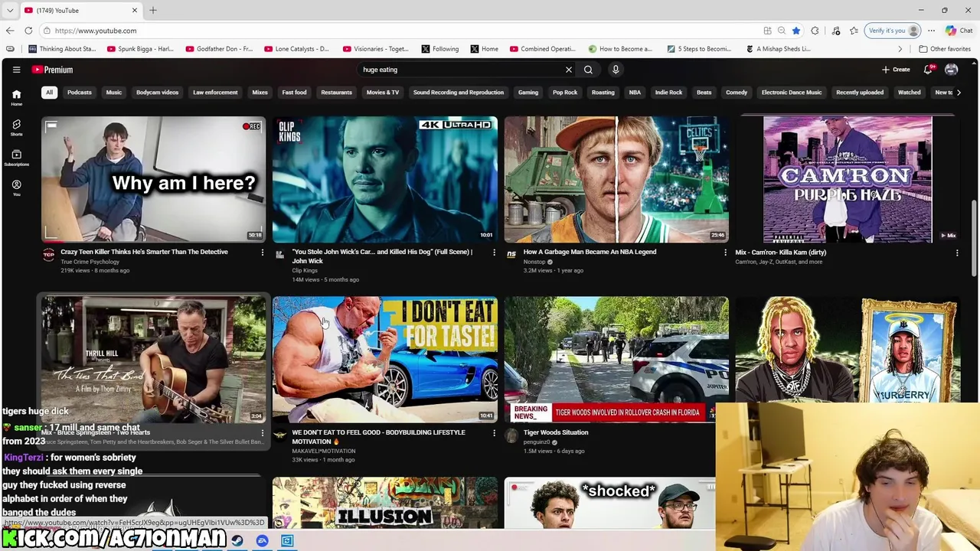Viewport: 980px width, 551px height.
Task: Start voice search with the microphone icon
Action: click(x=616, y=70)
